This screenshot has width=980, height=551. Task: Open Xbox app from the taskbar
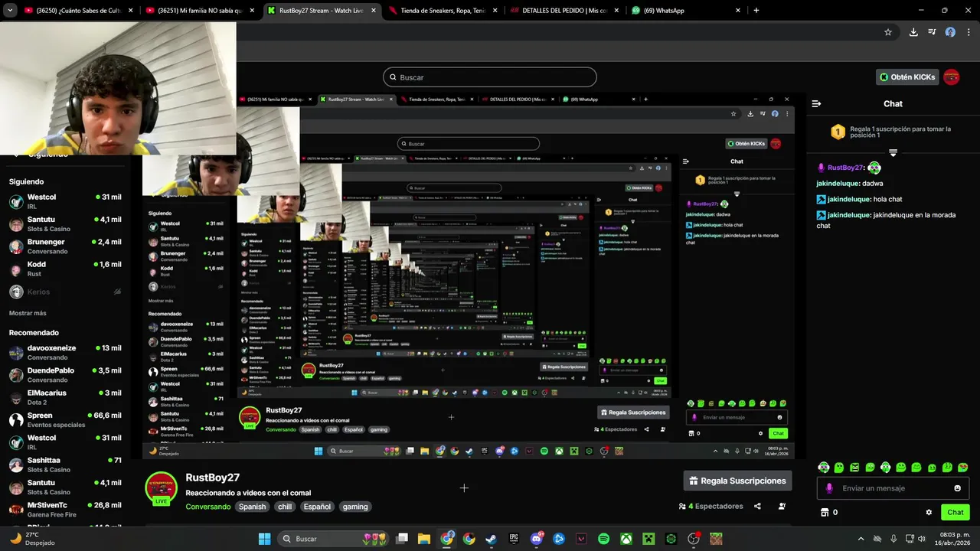[626, 539]
